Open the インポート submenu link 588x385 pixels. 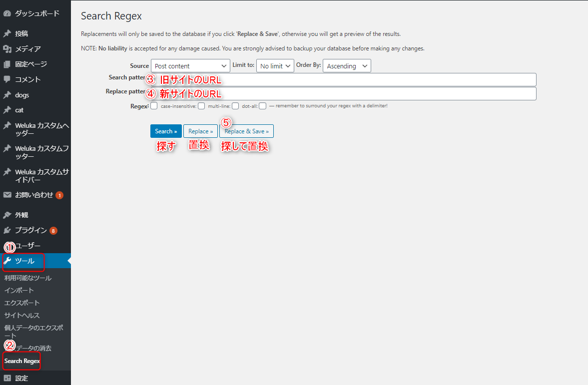pyautogui.click(x=19, y=290)
